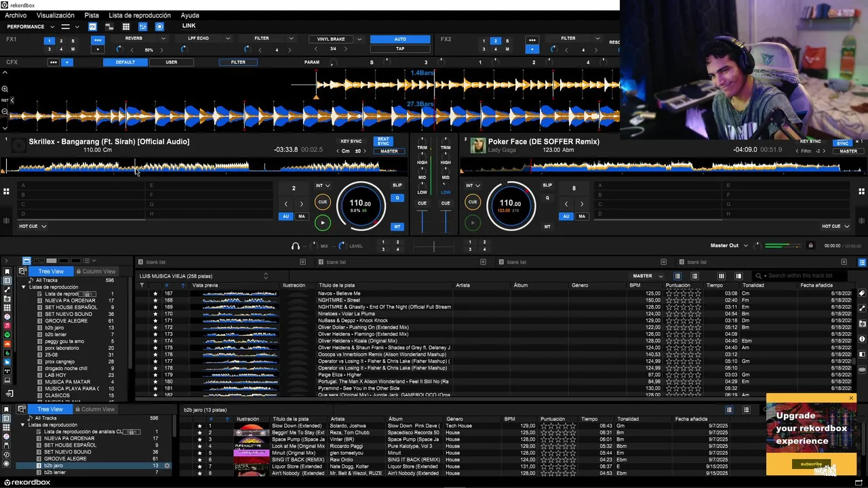Image resolution: width=868 pixels, height=488 pixels.
Task: Open the Archivo menu
Action: point(16,15)
